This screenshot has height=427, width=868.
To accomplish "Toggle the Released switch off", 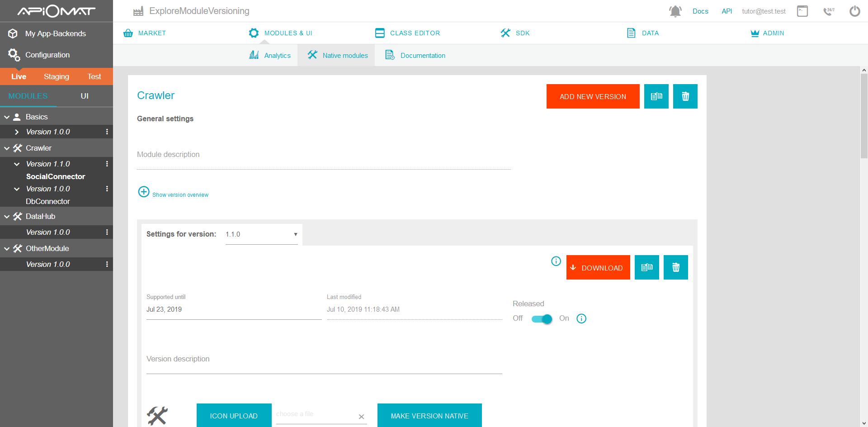I will (x=542, y=319).
